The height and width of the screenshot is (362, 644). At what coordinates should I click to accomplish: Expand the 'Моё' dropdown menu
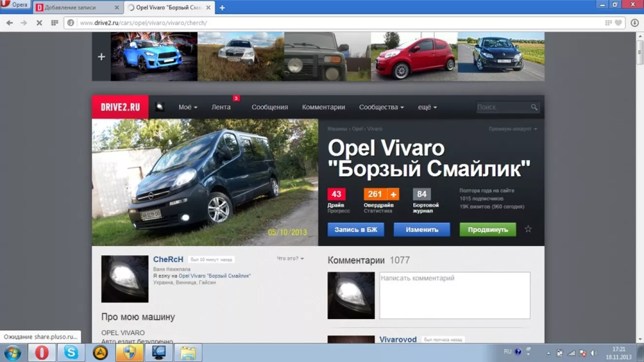(x=188, y=107)
